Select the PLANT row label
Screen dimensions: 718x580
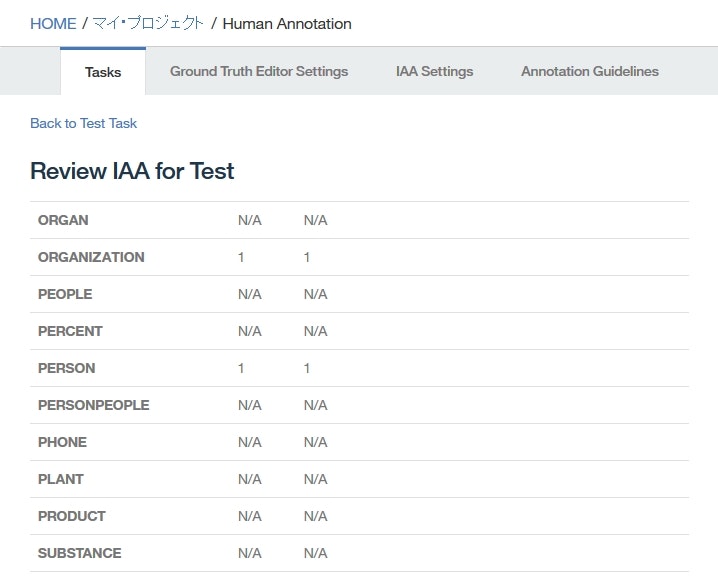pos(61,479)
